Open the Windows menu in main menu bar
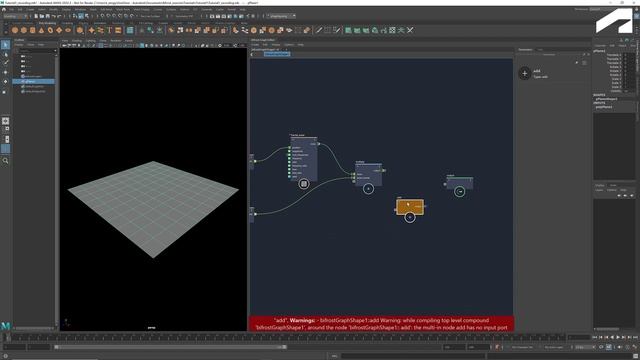640x360 pixels. [80, 9]
